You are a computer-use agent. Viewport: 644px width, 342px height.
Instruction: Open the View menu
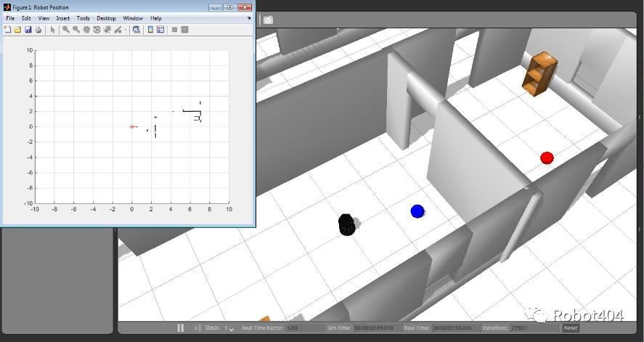(44, 18)
